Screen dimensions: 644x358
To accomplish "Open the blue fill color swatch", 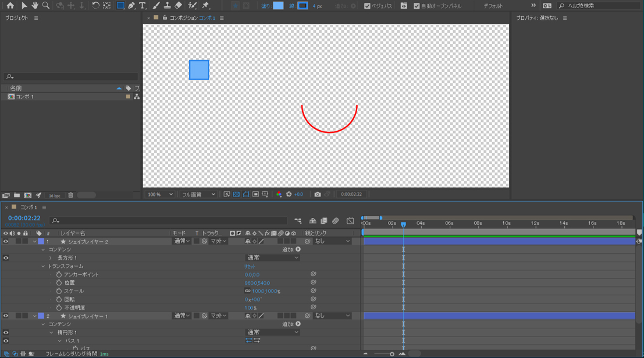I will (x=278, y=6).
